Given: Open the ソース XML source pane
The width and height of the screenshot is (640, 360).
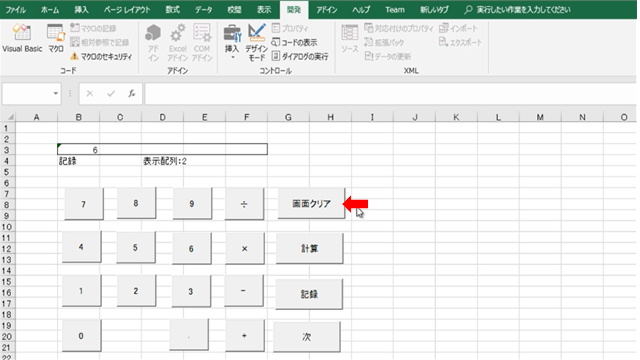Looking at the screenshot, I should coord(350,38).
